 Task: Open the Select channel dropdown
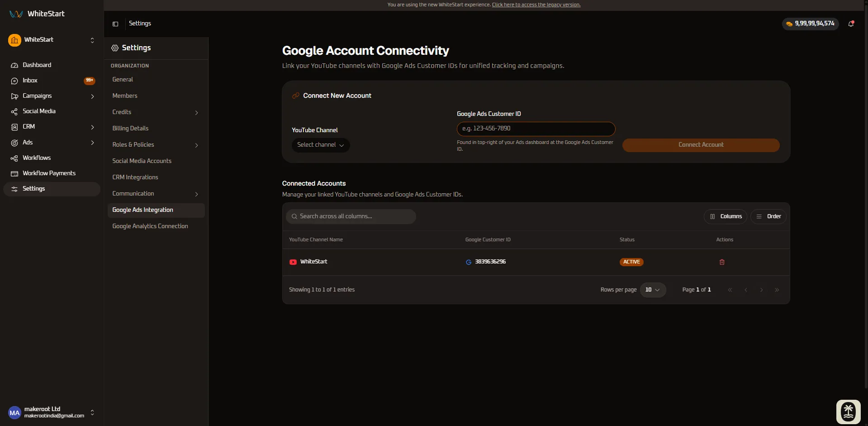(x=321, y=145)
